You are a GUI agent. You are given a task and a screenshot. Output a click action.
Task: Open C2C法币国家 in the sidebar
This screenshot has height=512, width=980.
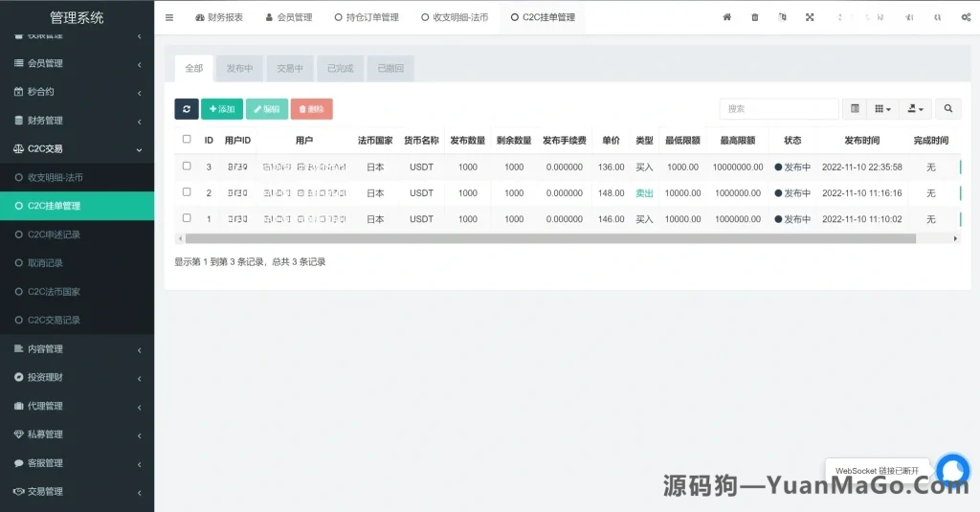click(x=77, y=291)
